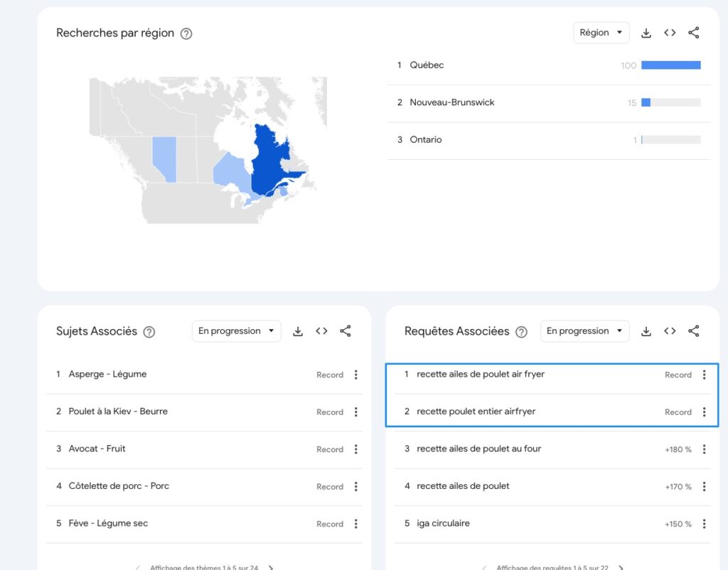Select the Québec region row
Screen dimensions: 728x570
[x=549, y=65]
